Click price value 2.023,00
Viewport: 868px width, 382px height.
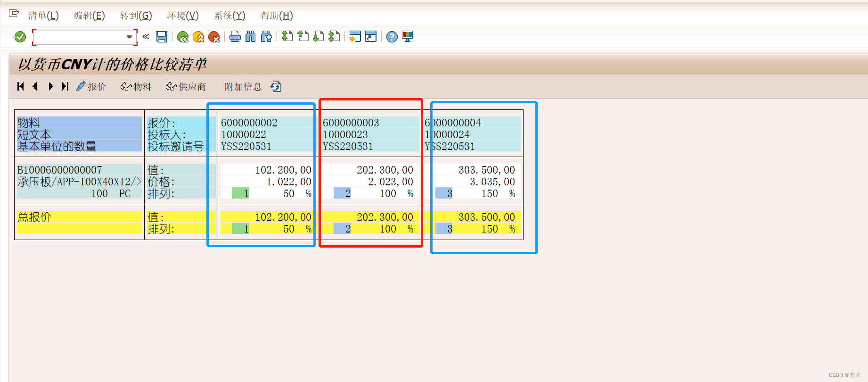pos(391,182)
